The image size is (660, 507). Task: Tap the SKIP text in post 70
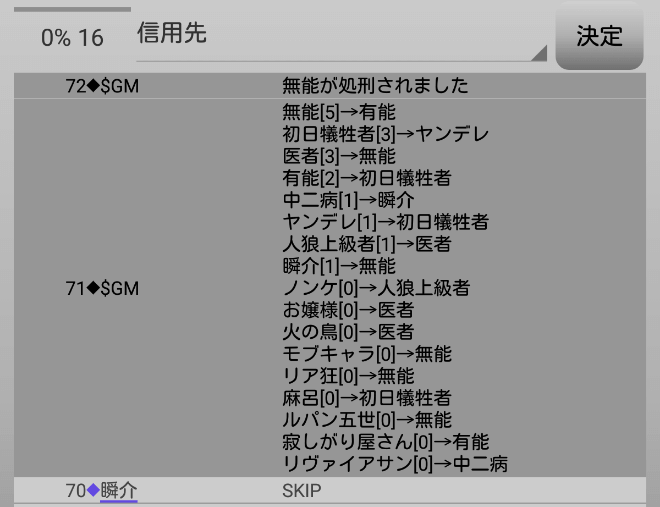pyautogui.click(x=300, y=490)
